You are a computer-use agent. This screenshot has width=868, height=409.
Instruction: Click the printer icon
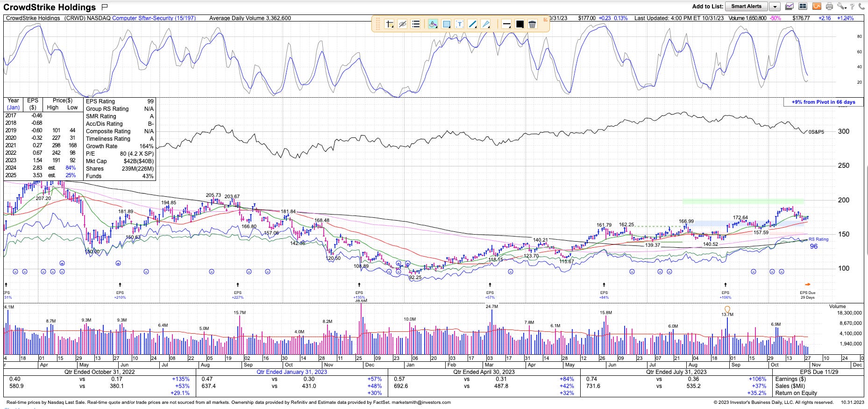(829, 7)
